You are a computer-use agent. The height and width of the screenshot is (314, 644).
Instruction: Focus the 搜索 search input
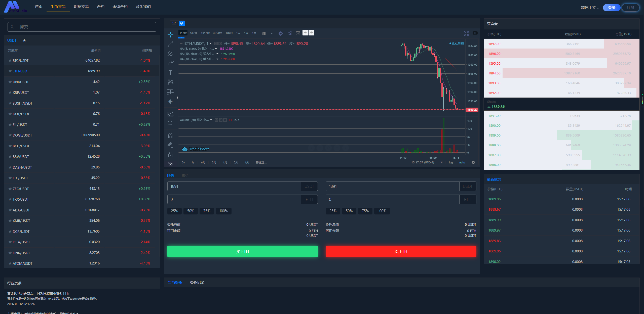(x=86, y=27)
